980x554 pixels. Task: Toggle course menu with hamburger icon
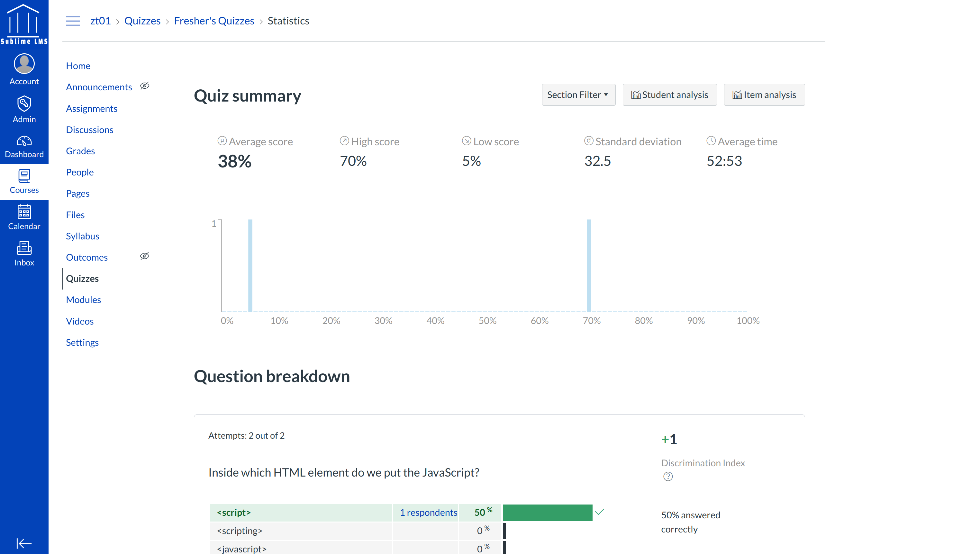(73, 21)
